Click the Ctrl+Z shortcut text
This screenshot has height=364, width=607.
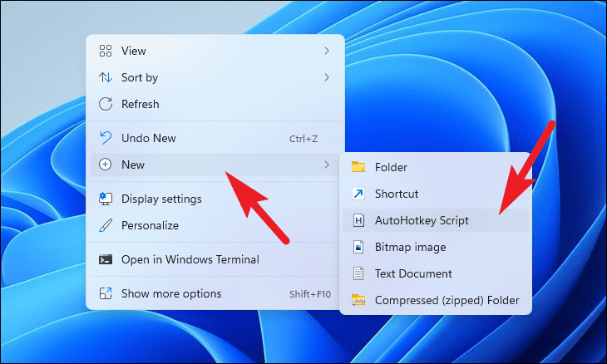pos(303,139)
